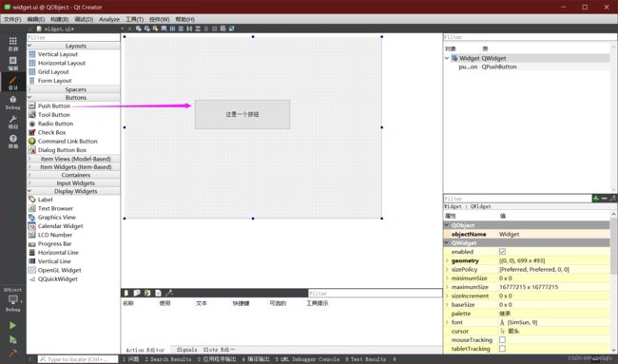Open 4 编译输出 pane
The height and width of the screenshot is (364, 618).
[256, 359]
